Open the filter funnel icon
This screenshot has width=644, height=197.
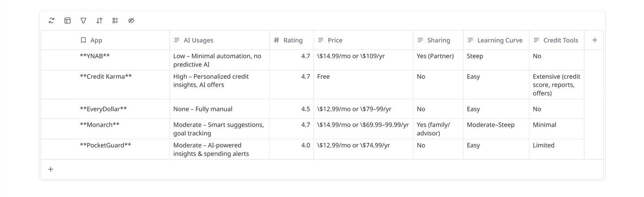[83, 21]
